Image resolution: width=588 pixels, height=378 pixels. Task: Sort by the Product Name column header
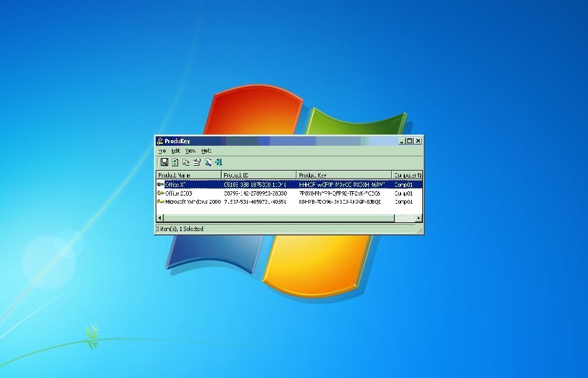pyautogui.click(x=189, y=175)
